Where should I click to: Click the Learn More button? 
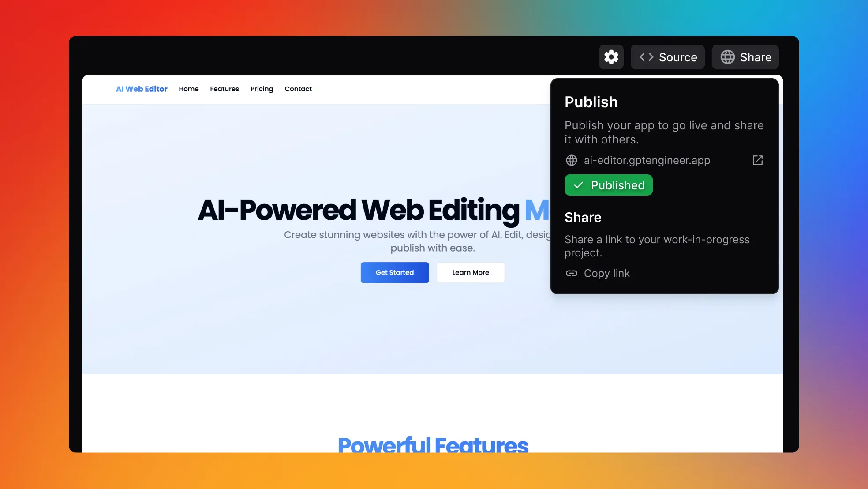(470, 272)
